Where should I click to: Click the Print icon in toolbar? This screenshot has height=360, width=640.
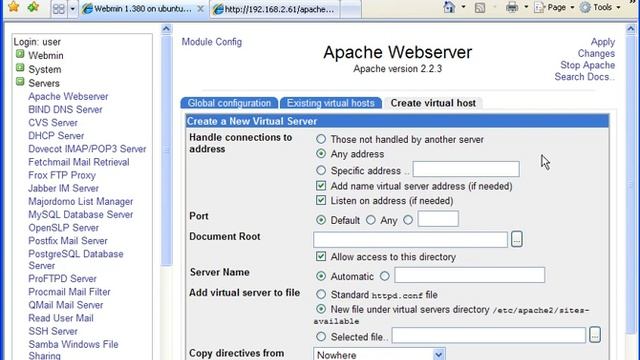(511, 7)
